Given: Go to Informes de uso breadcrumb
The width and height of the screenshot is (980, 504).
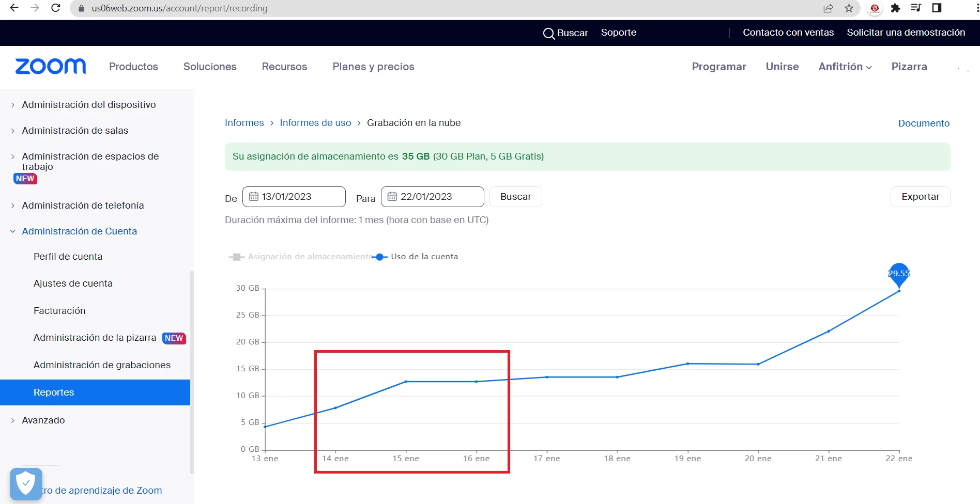Looking at the screenshot, I should (315, 123).
